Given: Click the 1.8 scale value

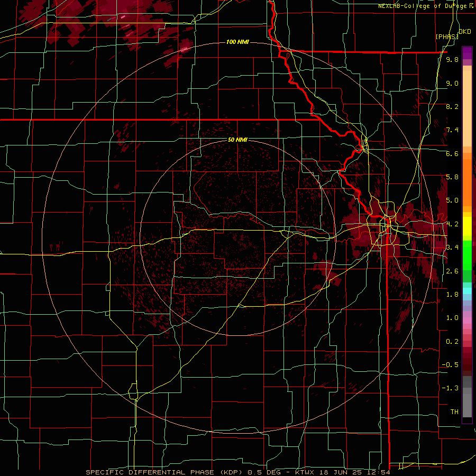Looking at the screenshot, I should pyautogui.click(x=452, y=295).
